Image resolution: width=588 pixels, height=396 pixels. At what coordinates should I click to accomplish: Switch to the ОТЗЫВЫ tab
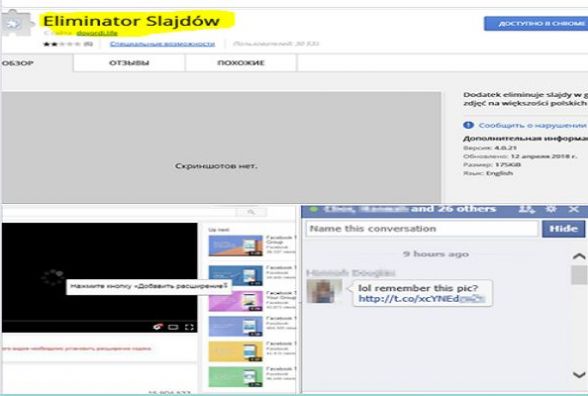[129, 63]
